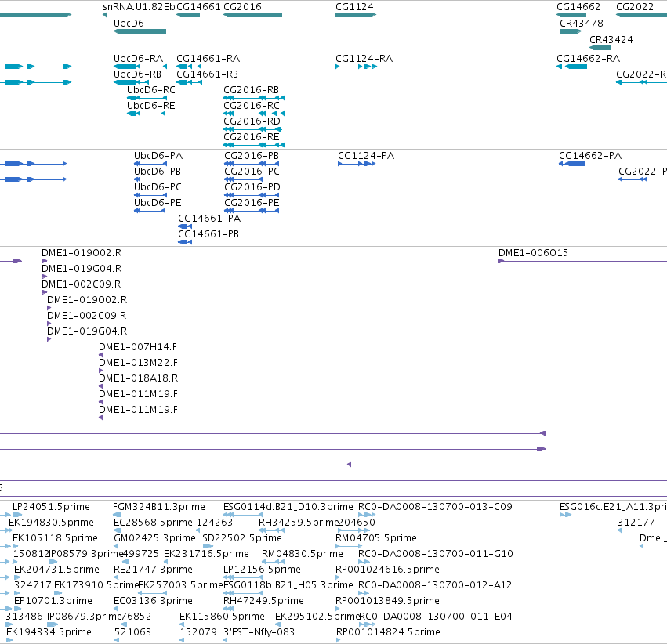The width and height of the screenshot is (667, 644).
Task: Click the CG14661-PA protein label
Action: coord(209,219)
